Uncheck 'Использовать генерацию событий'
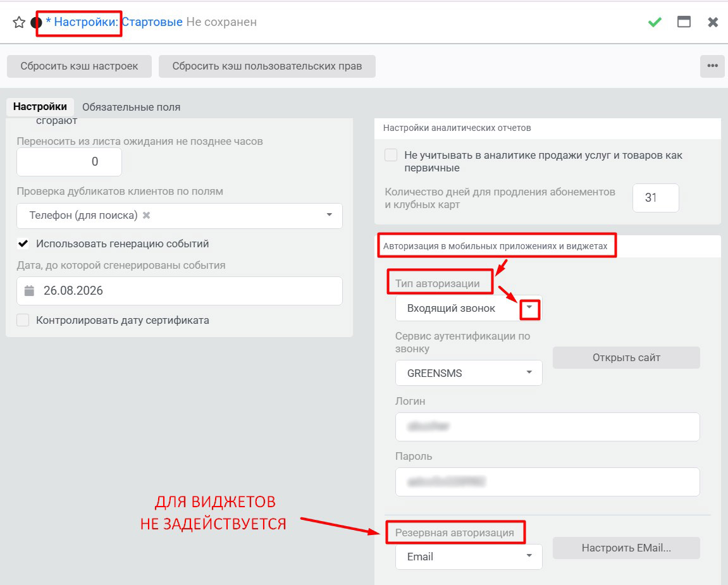Viewport: 728px width, 585px height. pos(23,243)
